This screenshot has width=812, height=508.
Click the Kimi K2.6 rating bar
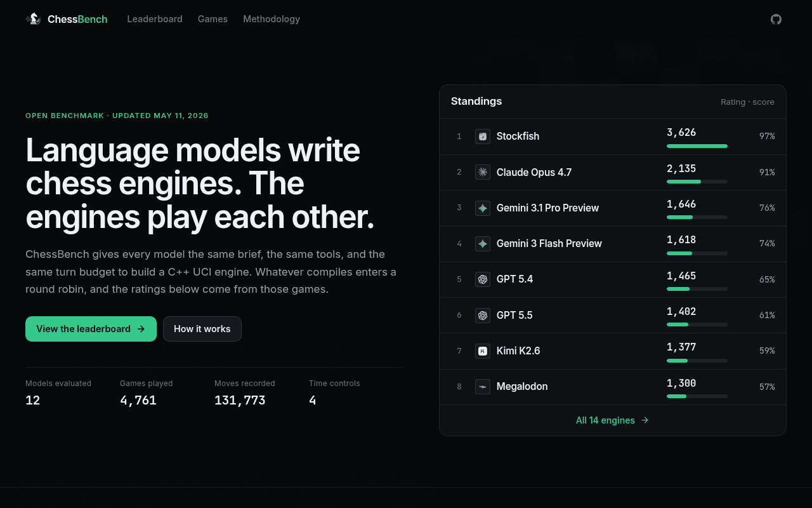(x=697, y=361)
